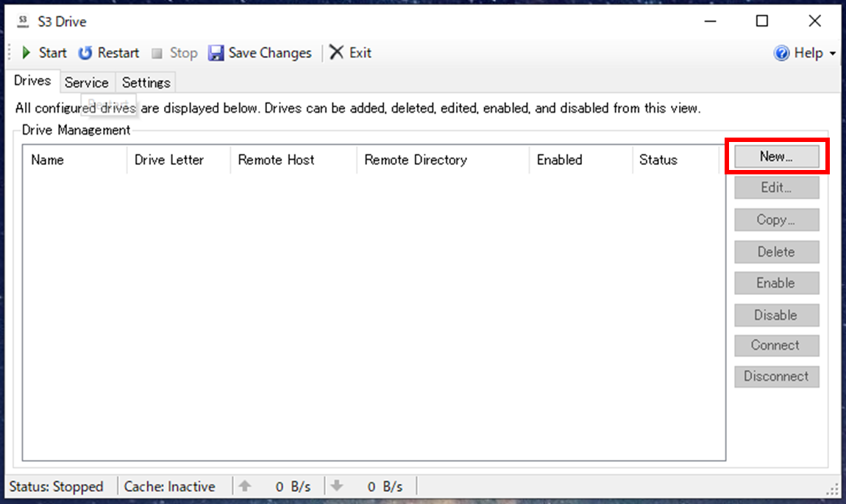Click the Start label in toolbar

[52, 53]
